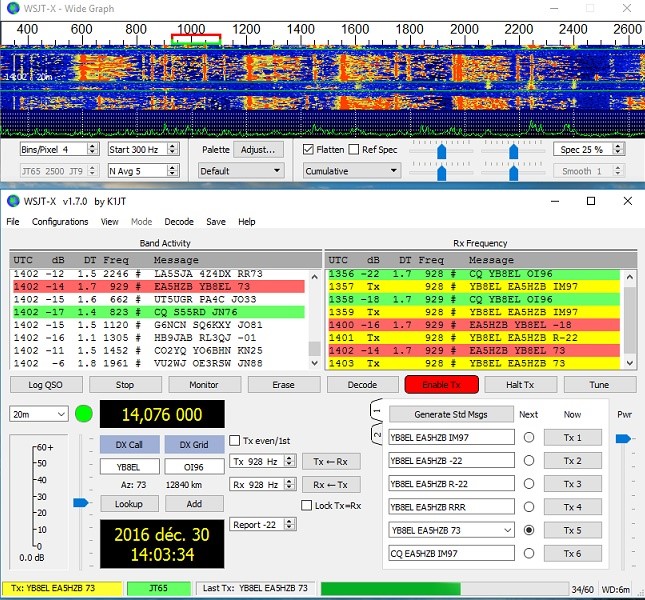
Task: Click the globe icon in Wide Graph title bar
Action: click(13, 8)
